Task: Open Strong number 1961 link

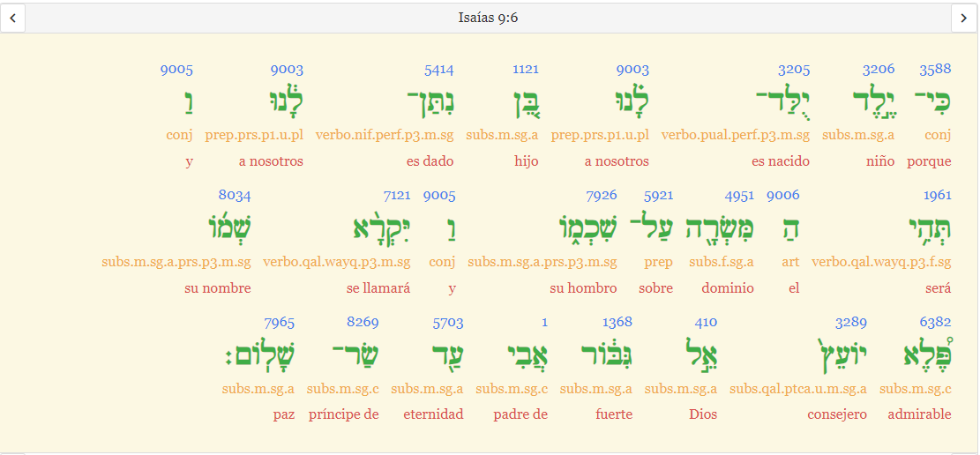Action: 938,196
